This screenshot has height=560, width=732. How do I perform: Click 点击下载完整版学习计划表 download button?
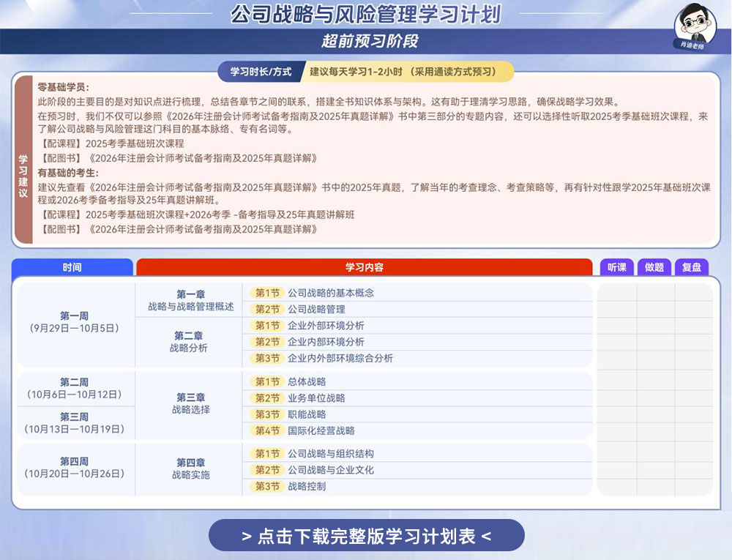pos(366,536)
